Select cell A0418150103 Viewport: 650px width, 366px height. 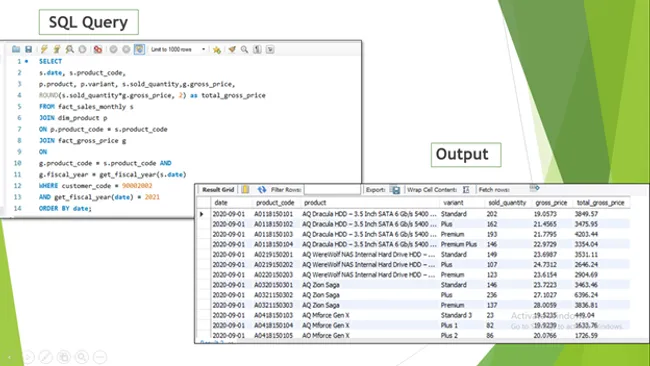click(274, 315)
